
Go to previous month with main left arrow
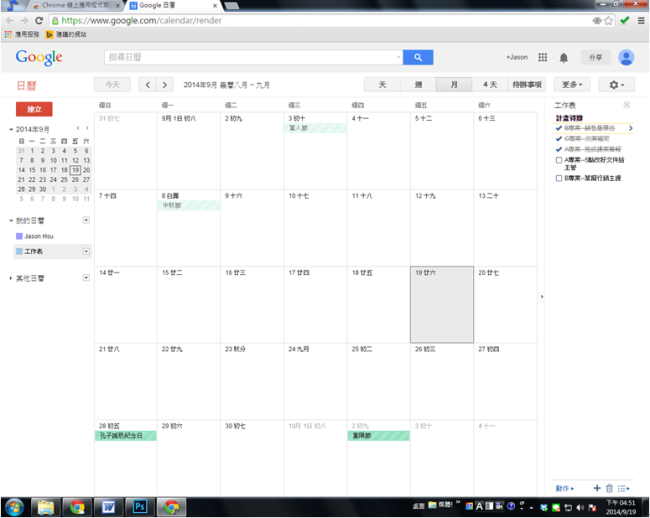pos(148,85)
